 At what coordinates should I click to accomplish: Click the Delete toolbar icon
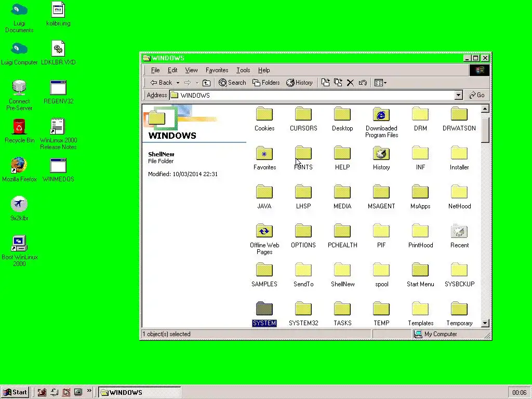coord(350,83)
